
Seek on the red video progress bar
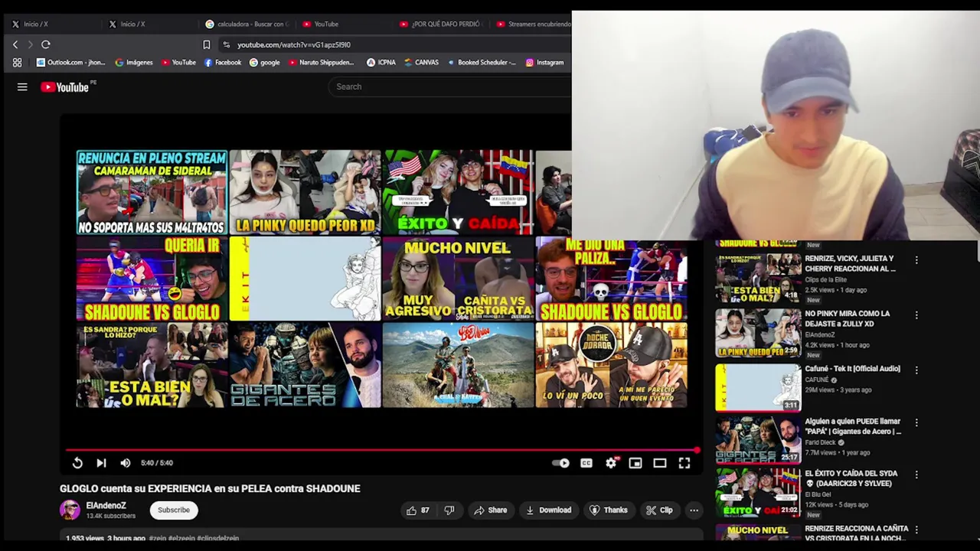click(x=381, y=450)
